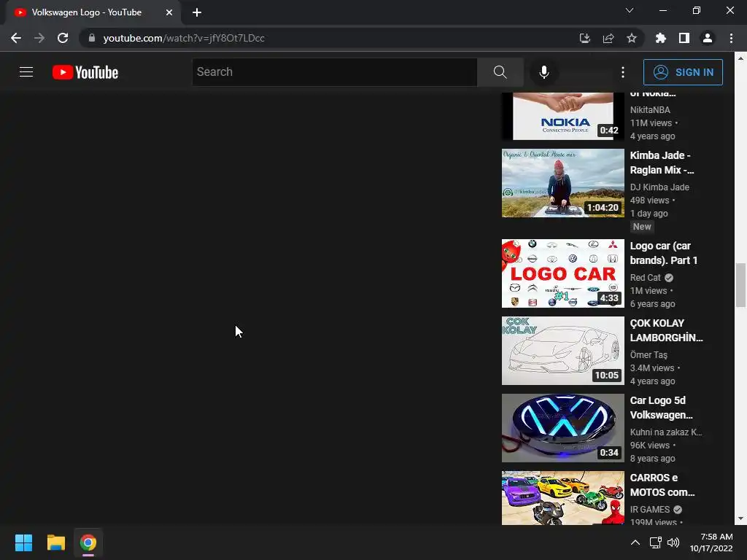Click title 'Car Logo 5d Volkswagen...'
The image size is (747, 560).
[661, 407]
